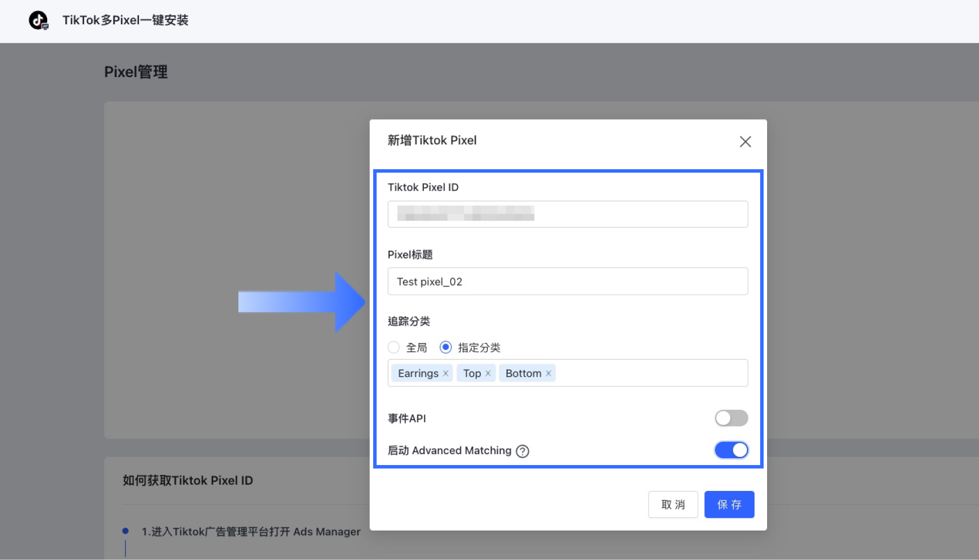
Task: Click the 事件API label
Action: (x=407, y=418)
